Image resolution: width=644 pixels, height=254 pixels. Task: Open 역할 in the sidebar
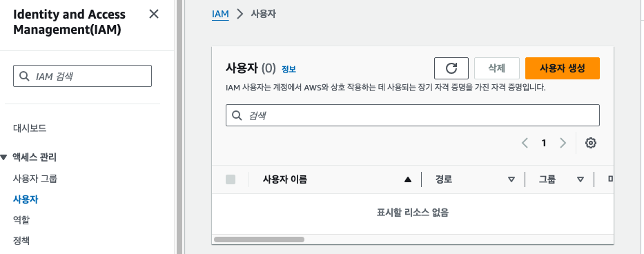(21, 220)
